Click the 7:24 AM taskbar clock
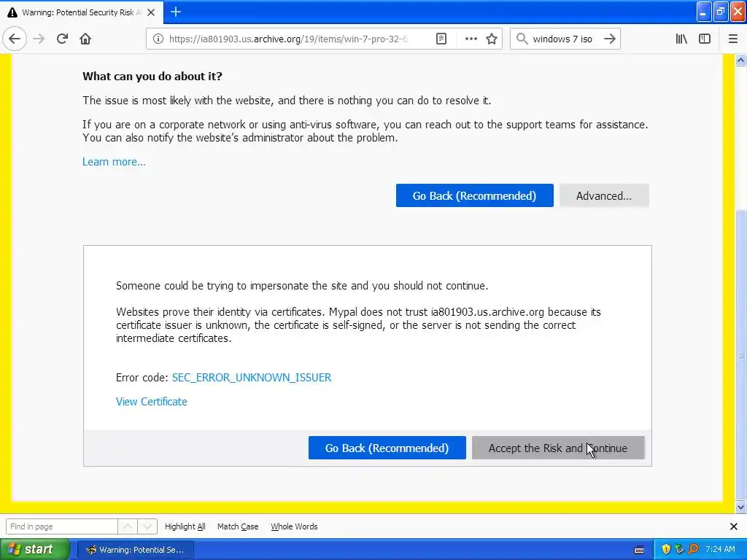Image resolution: width=747 pixels, height=560 pixels. (x=720, y=549)
